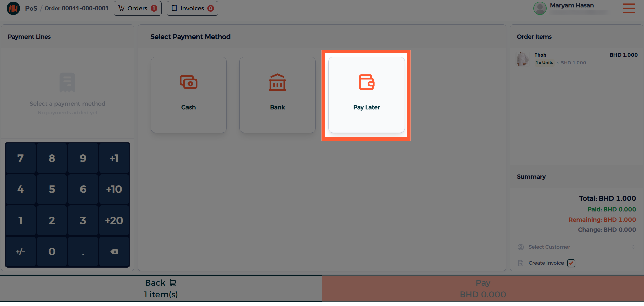This screenshot has width=644, height=306.
Task: Click the PoS breadcrumb link
Action: click(31, 8)
